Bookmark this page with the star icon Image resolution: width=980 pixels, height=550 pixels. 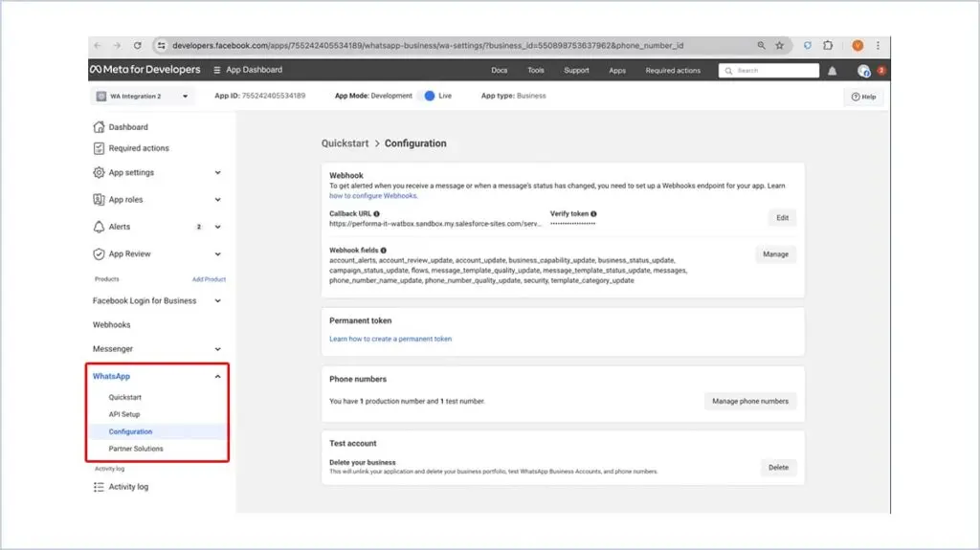pos(779,46)
